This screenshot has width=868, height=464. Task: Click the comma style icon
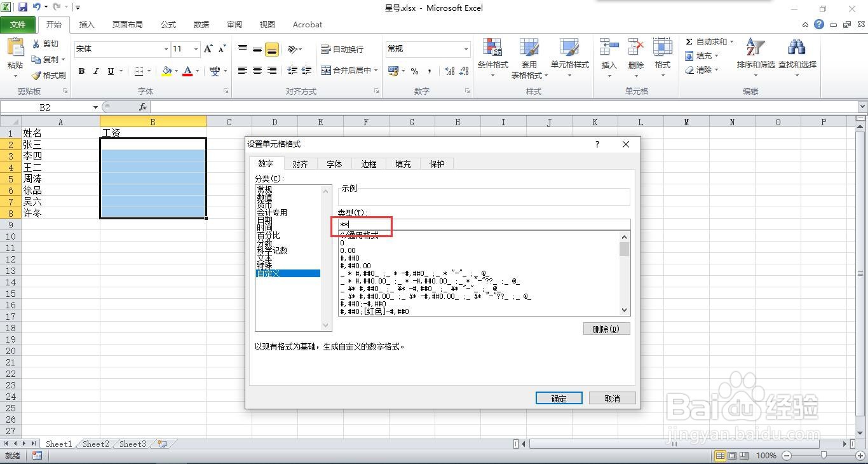pos(430,71)
